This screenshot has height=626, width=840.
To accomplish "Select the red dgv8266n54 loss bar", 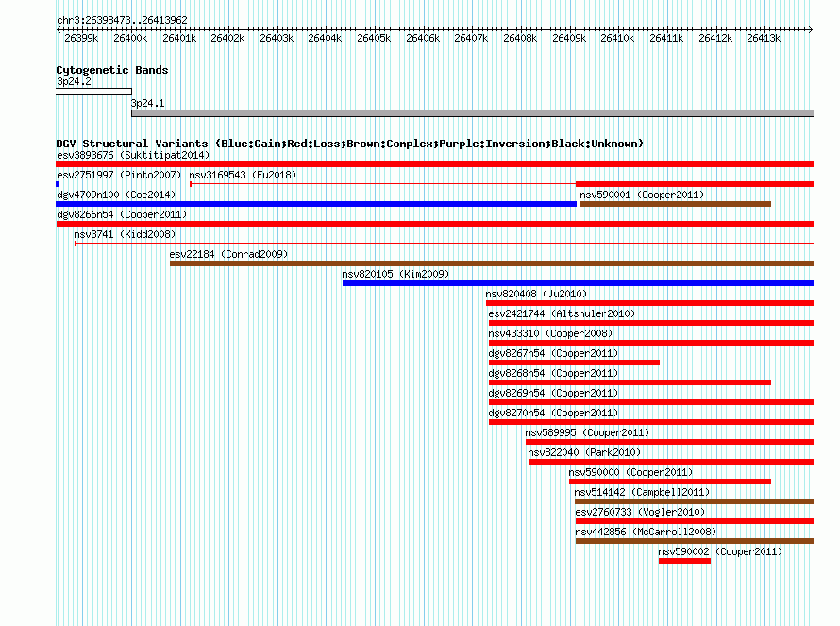I will pos(434,224).
